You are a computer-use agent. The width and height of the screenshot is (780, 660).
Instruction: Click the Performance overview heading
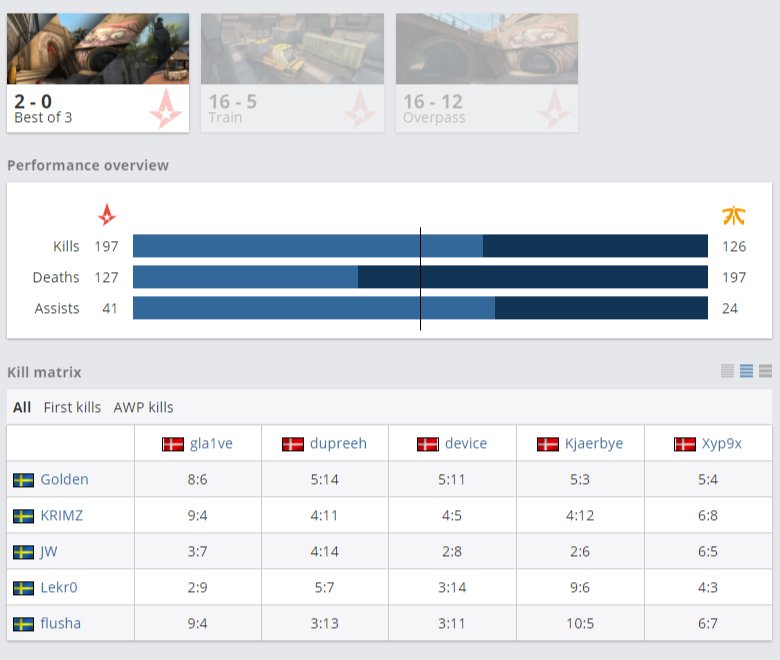[88, 165]
